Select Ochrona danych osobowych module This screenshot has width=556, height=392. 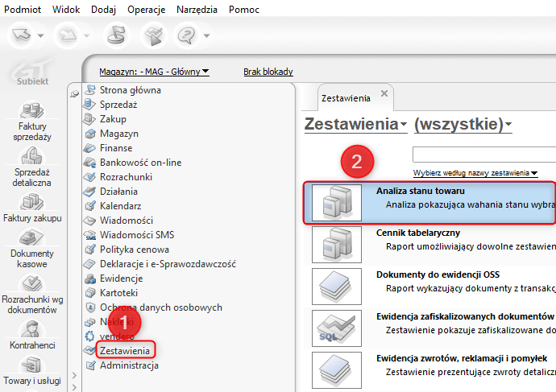(161, 307)
